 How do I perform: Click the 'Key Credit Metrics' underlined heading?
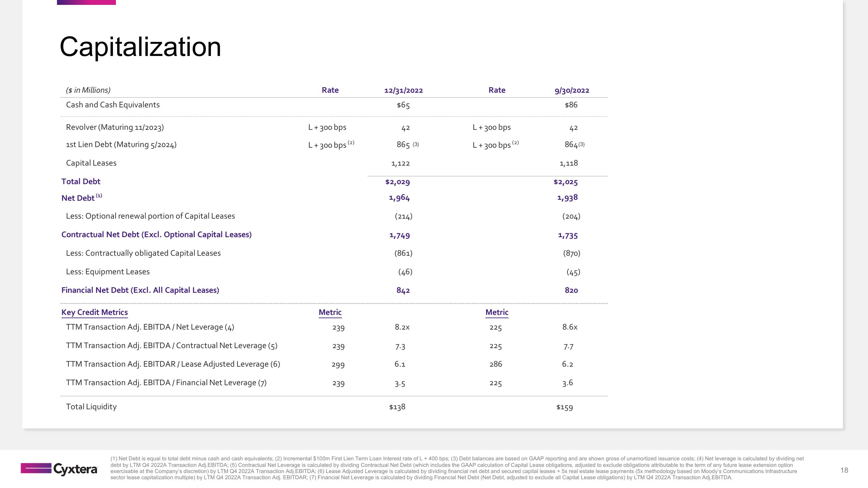point(95,313)
